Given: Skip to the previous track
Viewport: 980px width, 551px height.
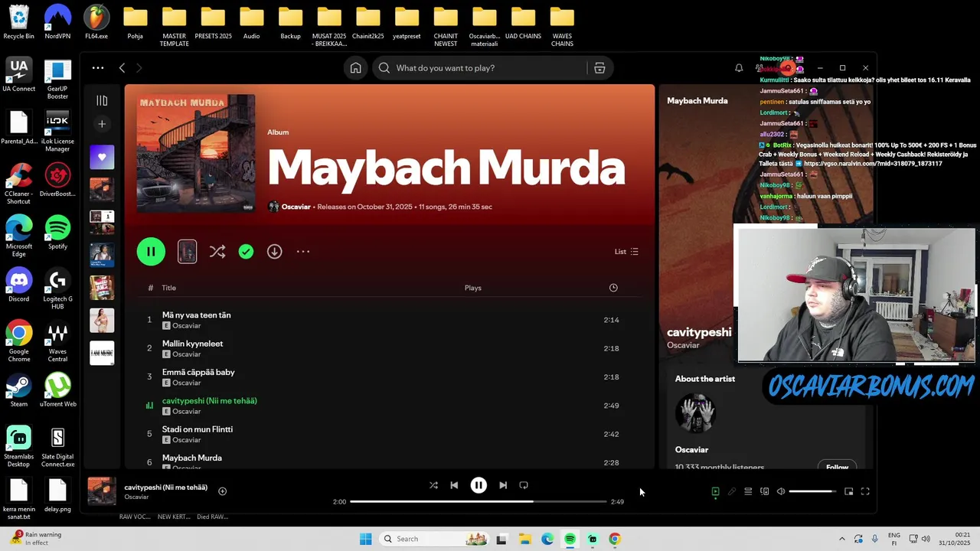Looking at the screenshot, I should pyautogui.click(x=454, y=485).
